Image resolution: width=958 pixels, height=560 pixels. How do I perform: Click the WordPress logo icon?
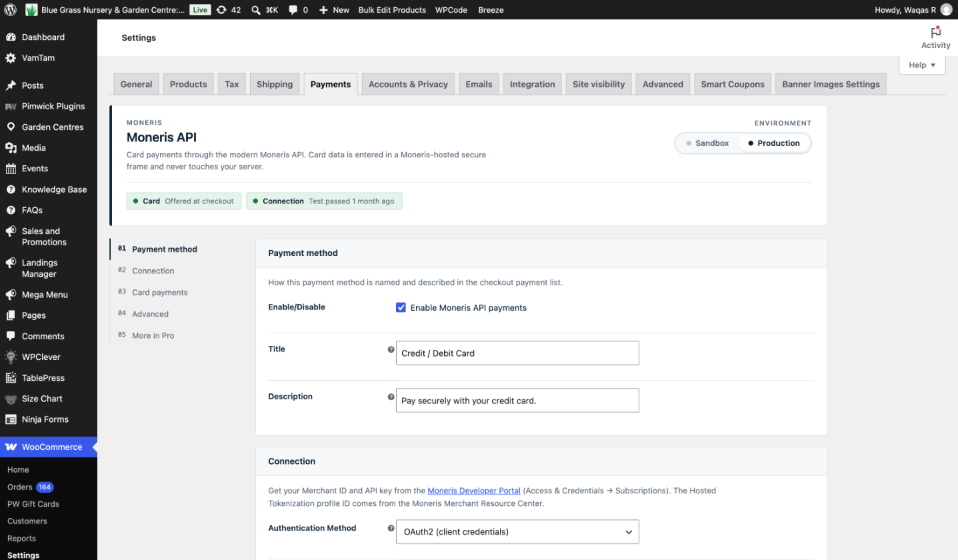[11, 10]
